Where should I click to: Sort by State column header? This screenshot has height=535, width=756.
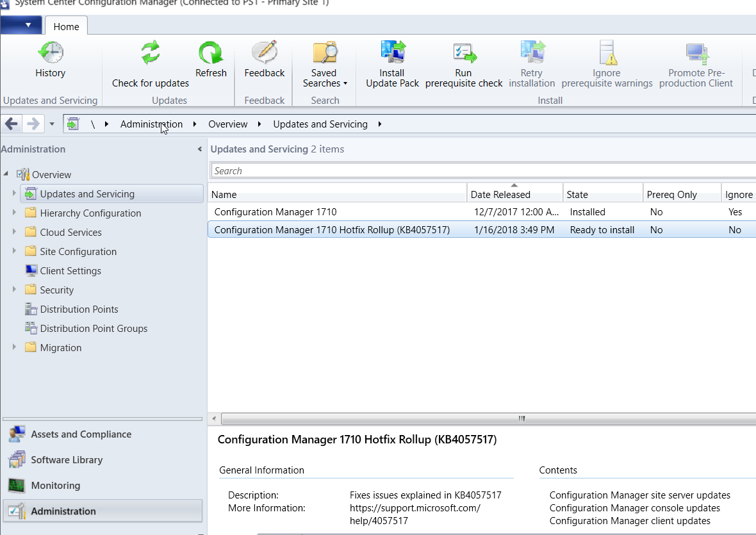[x=603, y=194]
